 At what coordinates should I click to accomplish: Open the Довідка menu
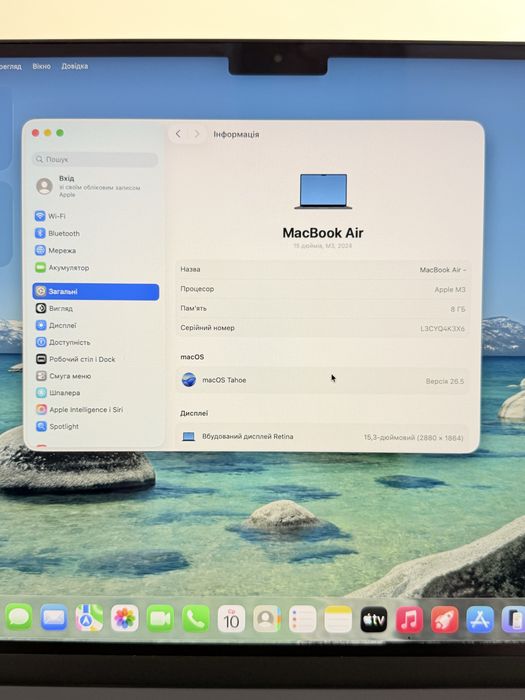tap(75, 66)
